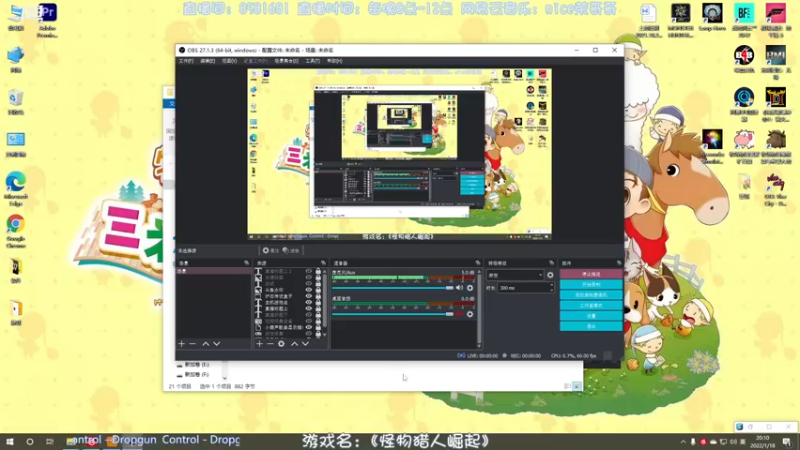Click the Desktop Audio volume slider

392,314
